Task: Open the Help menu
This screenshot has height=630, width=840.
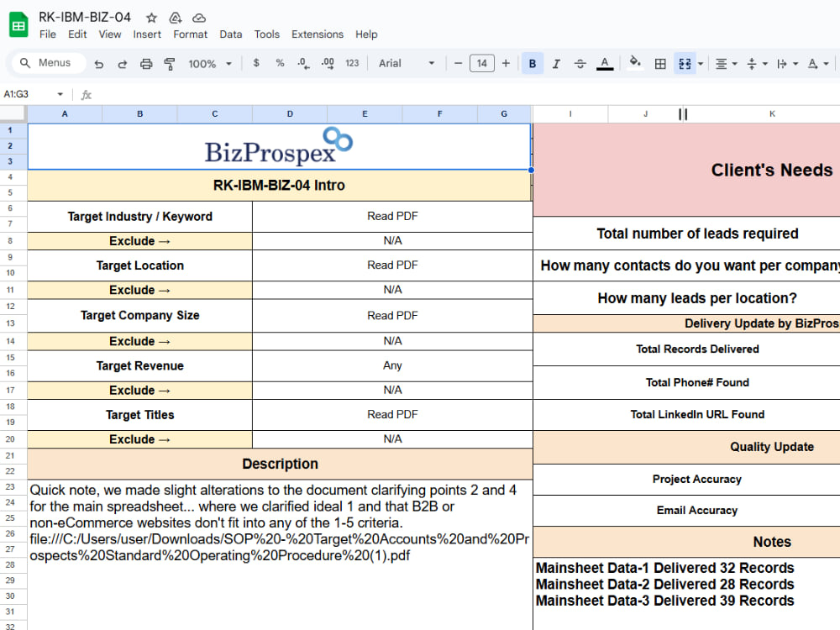Action: 366,34
